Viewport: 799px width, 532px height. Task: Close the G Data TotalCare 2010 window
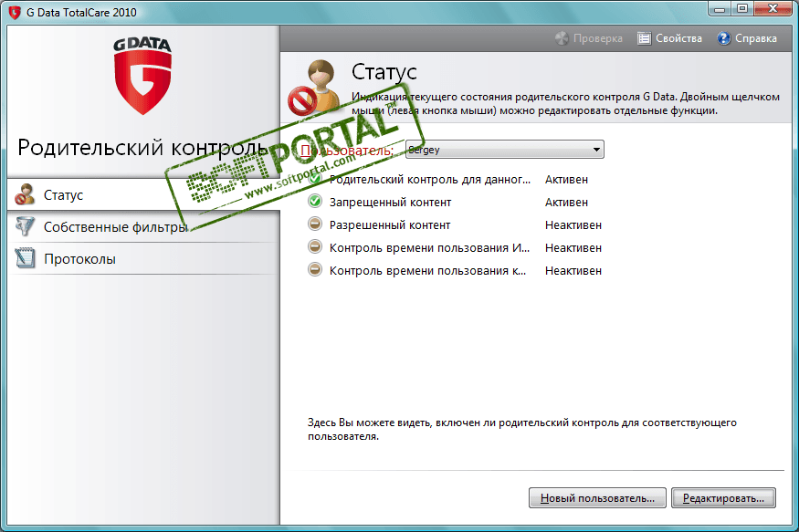tap(773, 9)
